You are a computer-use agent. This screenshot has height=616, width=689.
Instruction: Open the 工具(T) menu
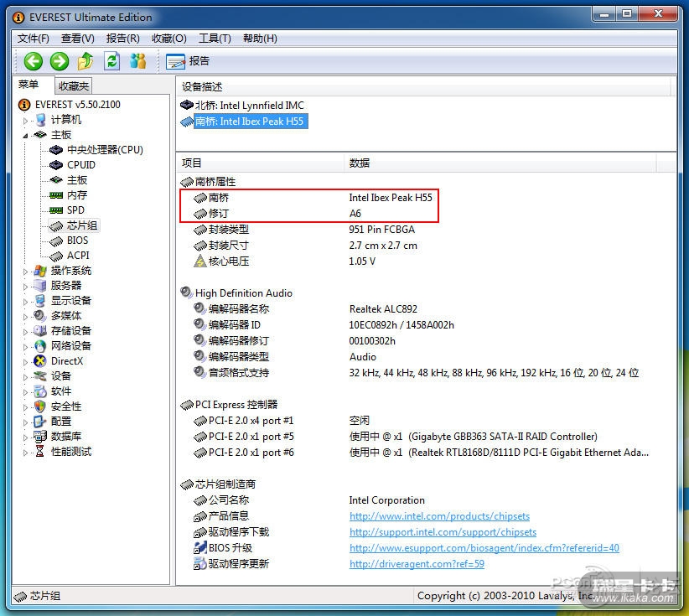click(215, 39)
